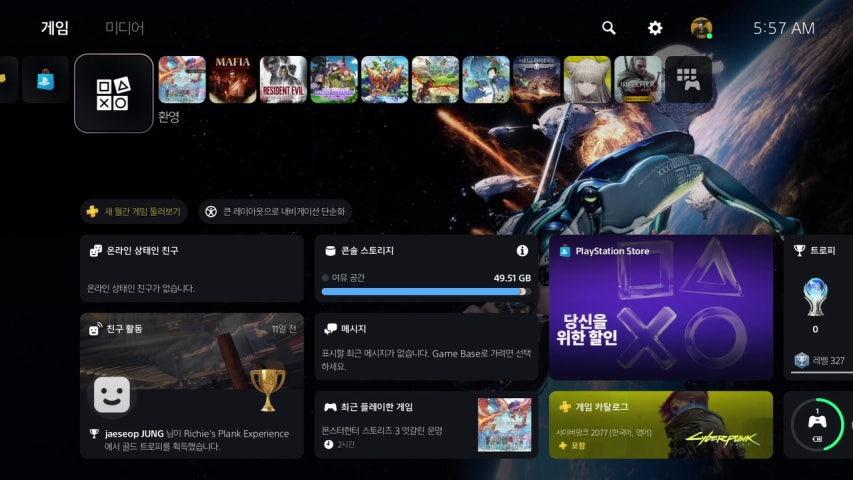853x480 pixels.
Task: Open the 게임 카탈로그 Cyberpunk 2077 card
Action: pyautogui.click(x=660, y=424)
